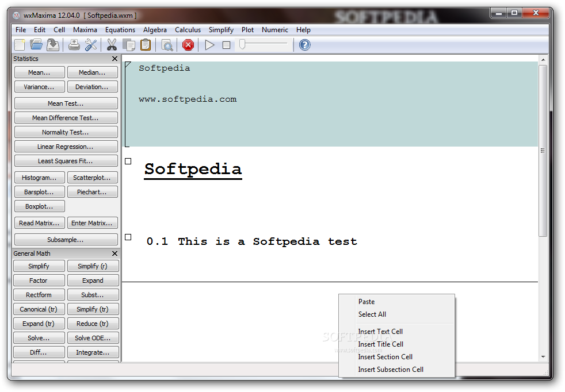Click the Boxplot... button

(40, 206)
